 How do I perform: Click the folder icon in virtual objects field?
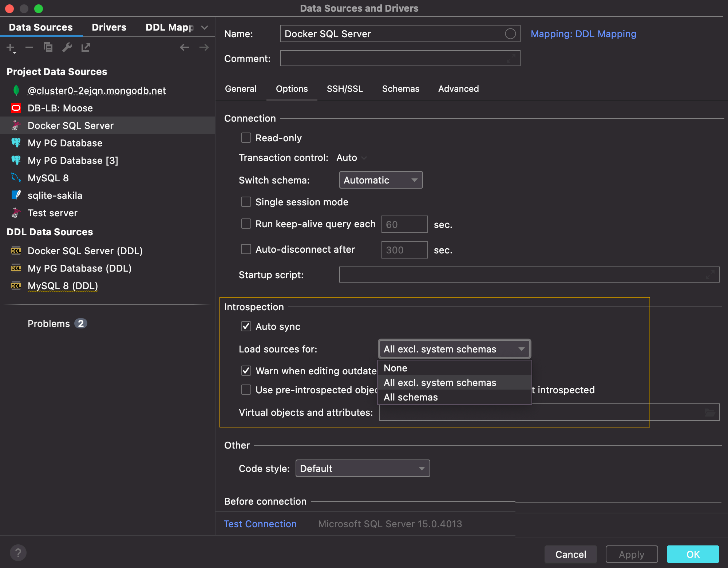[x=709, y=413]
